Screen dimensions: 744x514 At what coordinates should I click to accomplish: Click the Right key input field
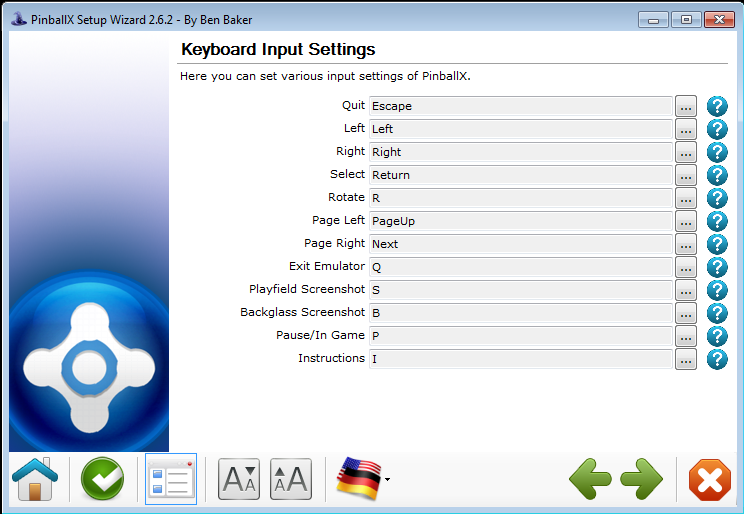click(x=521, y=152)
